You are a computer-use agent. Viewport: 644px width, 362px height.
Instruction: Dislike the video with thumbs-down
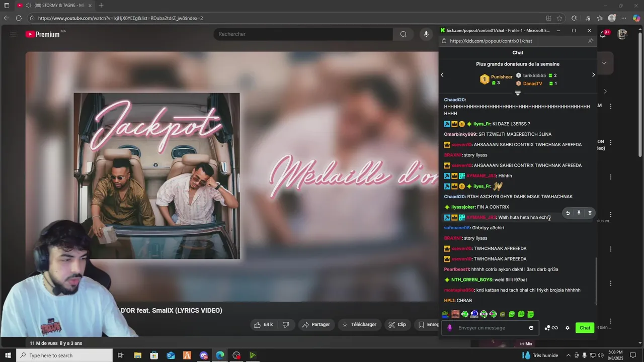pos(286,325)
